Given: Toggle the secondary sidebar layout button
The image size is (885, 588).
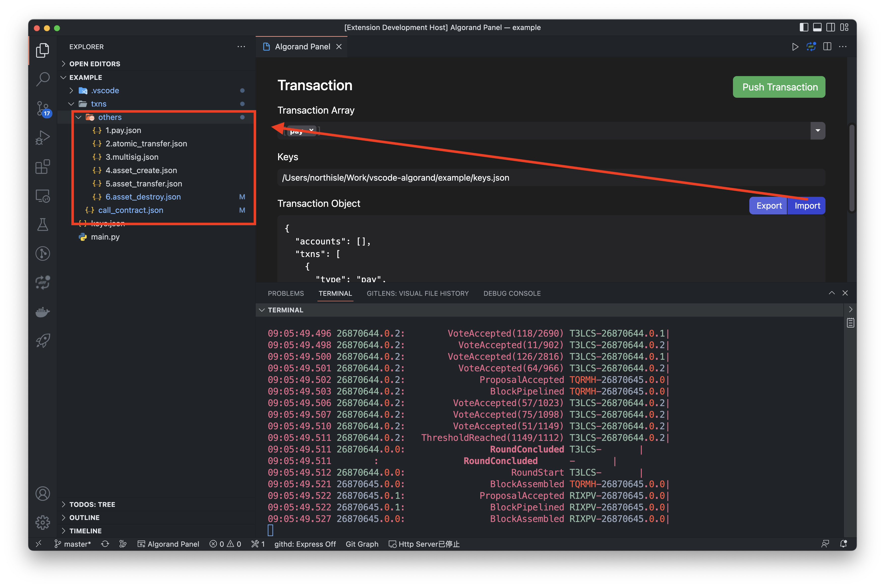Looking at the screenshot, I should [831, 27].
